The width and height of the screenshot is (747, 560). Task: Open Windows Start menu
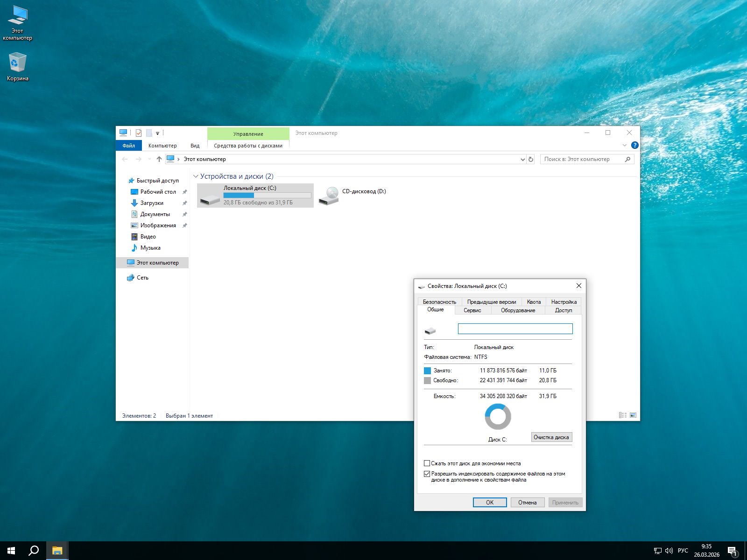pos(11,551)
